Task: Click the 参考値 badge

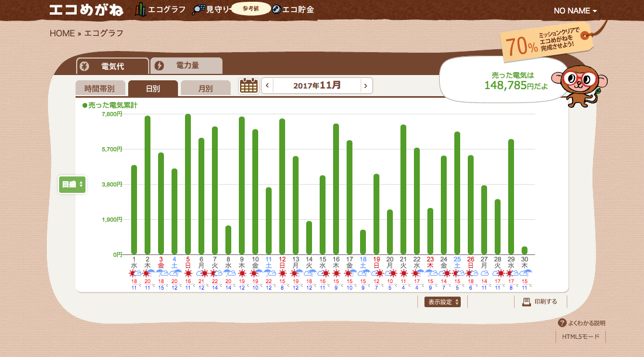Action: [251, 9]
